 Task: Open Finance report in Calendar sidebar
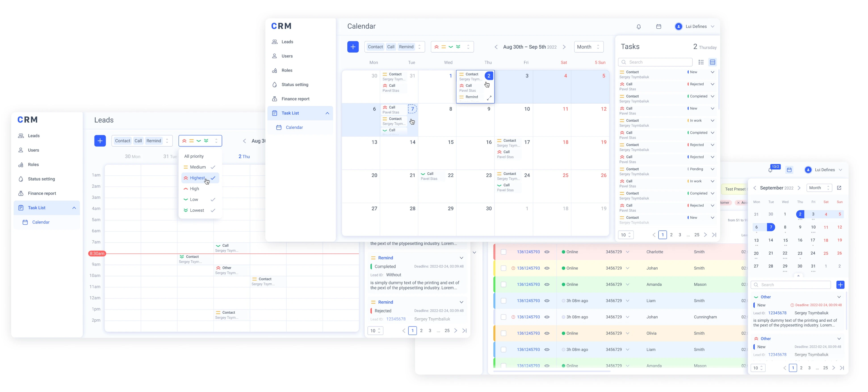295,99
